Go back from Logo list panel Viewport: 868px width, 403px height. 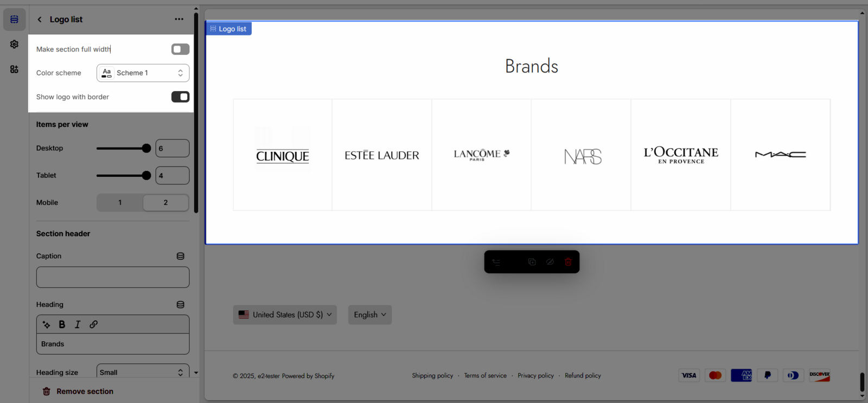pos(40,20)
